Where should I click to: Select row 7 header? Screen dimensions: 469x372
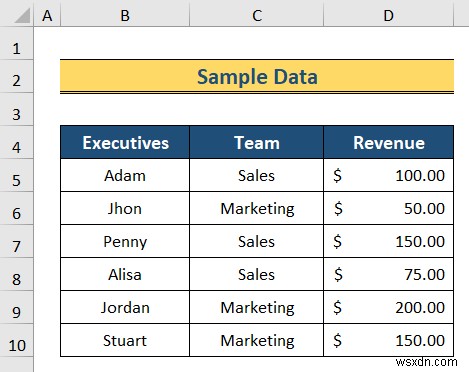17,241
